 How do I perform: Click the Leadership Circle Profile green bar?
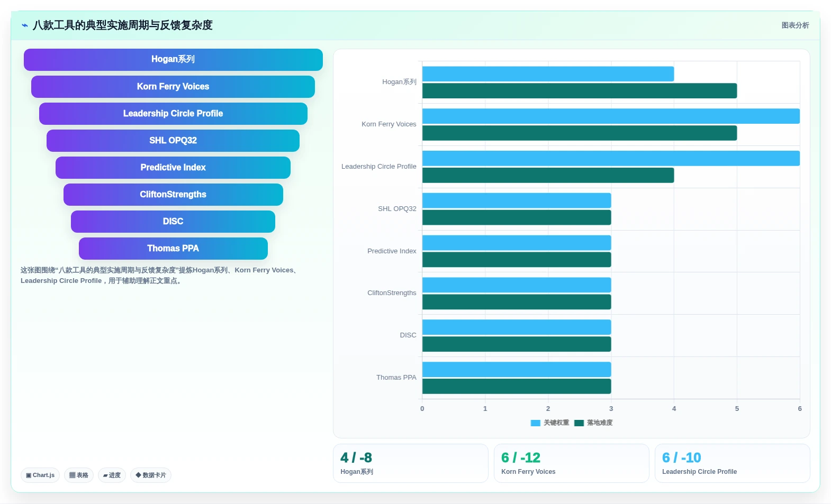(548, 176)
